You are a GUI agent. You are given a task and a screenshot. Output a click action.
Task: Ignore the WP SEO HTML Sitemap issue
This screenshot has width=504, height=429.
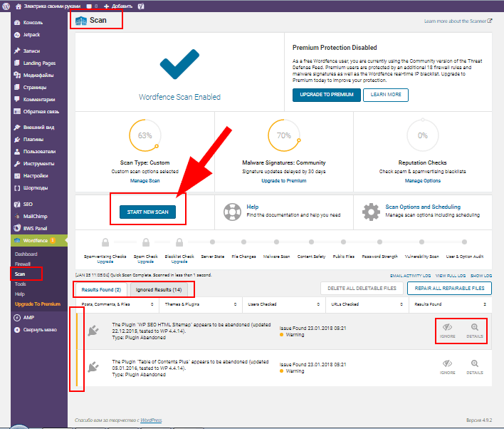[x=447, y=331]
